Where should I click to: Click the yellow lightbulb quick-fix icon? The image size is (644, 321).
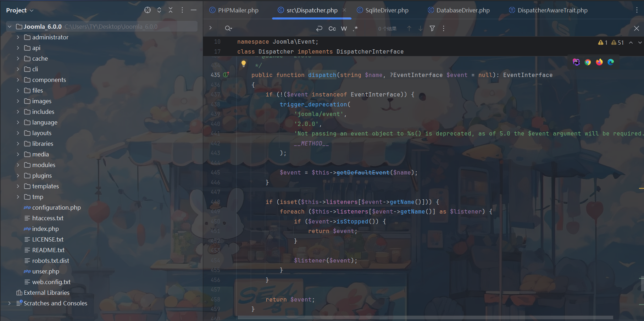tap(244, 64)
